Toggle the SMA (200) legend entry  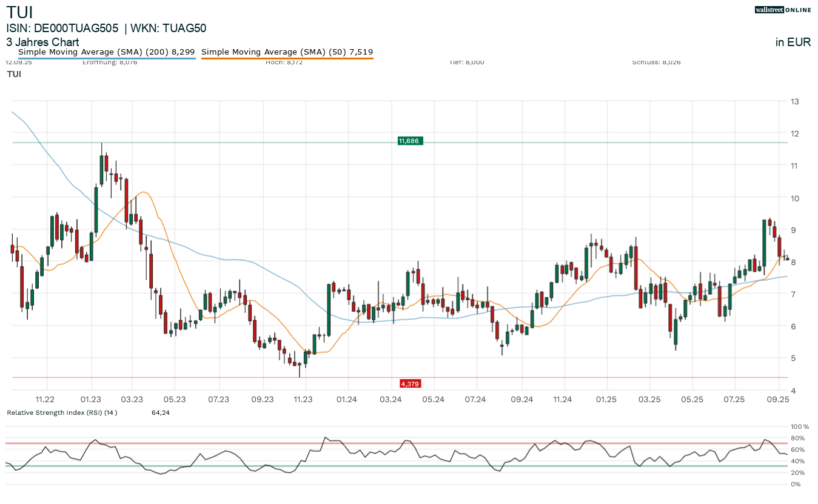107,52
